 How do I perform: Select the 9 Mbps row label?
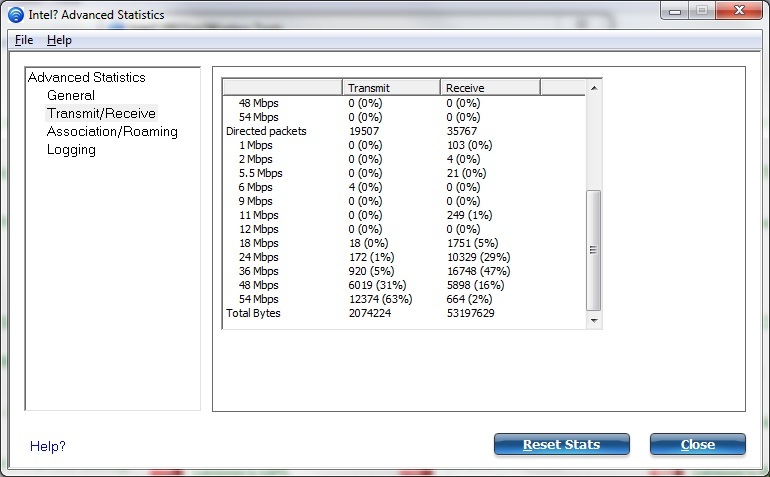[x=255, y=201]
